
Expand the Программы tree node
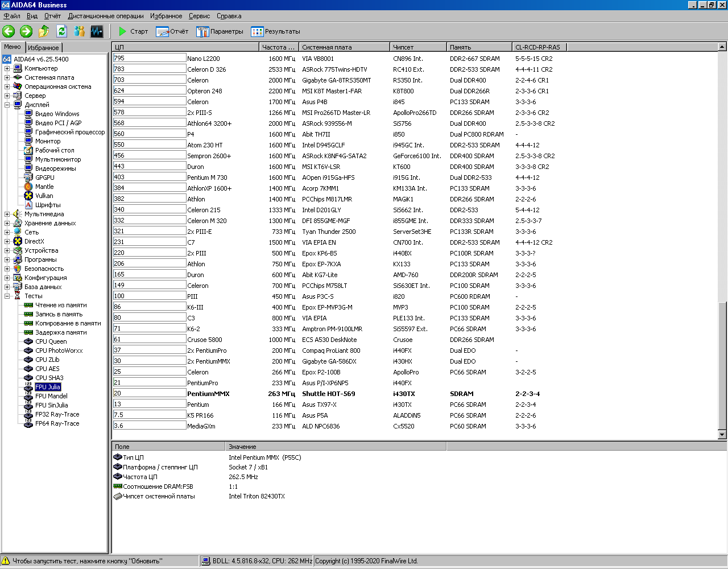coord(7,259)
